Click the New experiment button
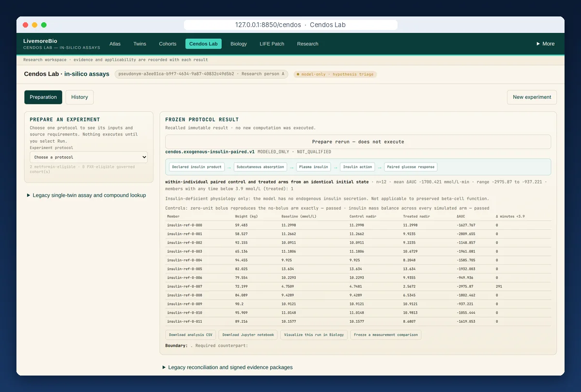 point(532,97)
